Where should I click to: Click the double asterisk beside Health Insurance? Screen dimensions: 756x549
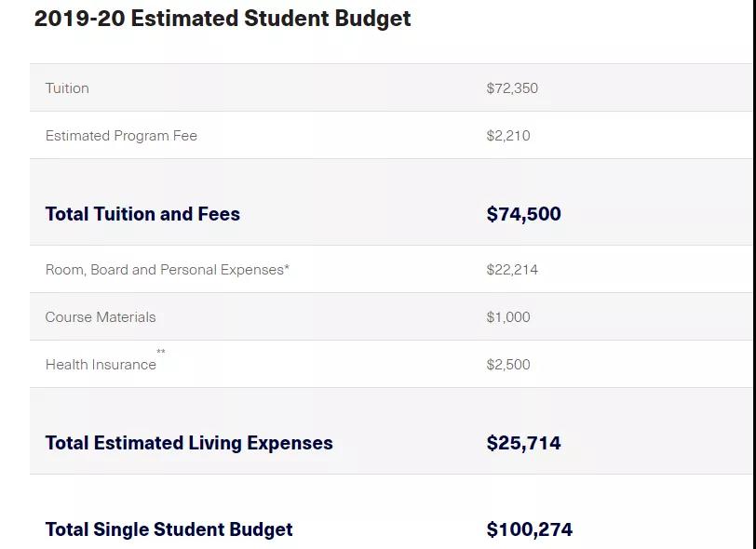pos(161,352)
